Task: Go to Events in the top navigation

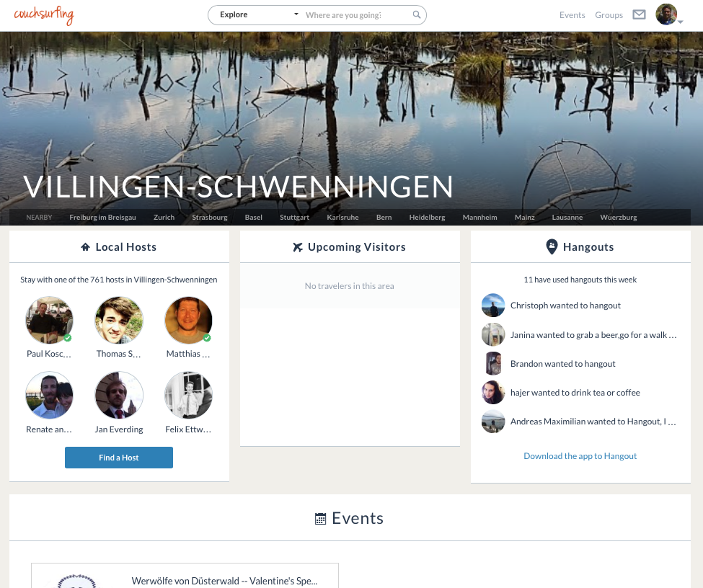Action: [x=572, y=15]
